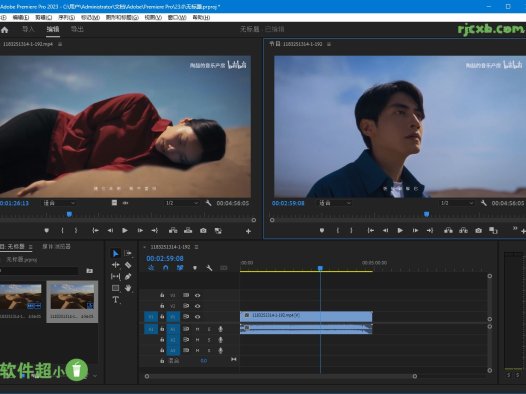
Task: Toggle V3 track output eye
Action: pos(197,295)
